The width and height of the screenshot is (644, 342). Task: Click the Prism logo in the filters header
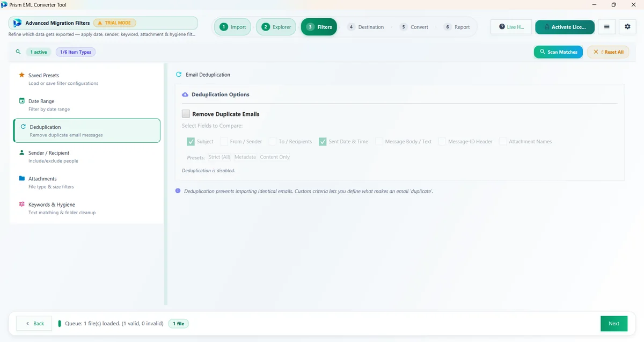click(x=17, y=23)
